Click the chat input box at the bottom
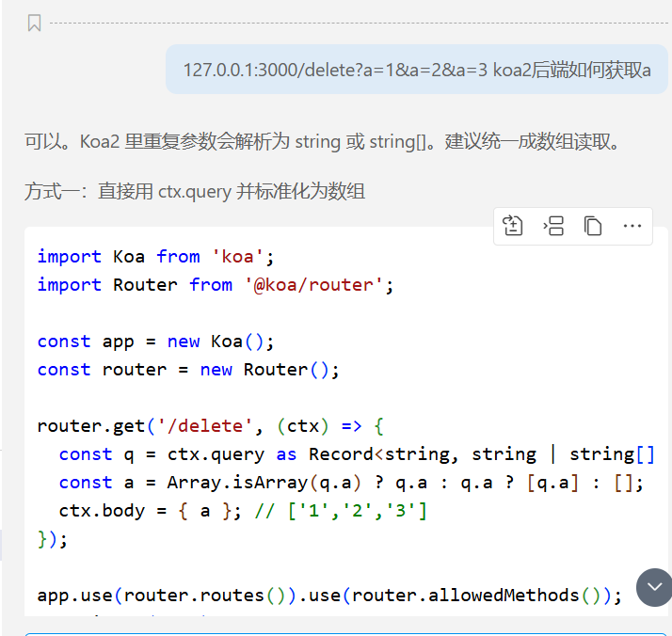 click(x=345, y=634)
